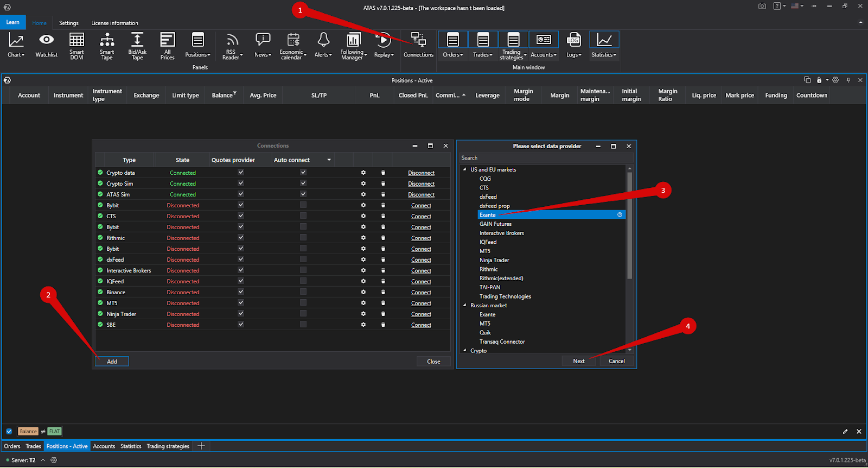Viewport: 868px width, 468px height.
Task: Open the Following Manager icon
Action: 354,40
